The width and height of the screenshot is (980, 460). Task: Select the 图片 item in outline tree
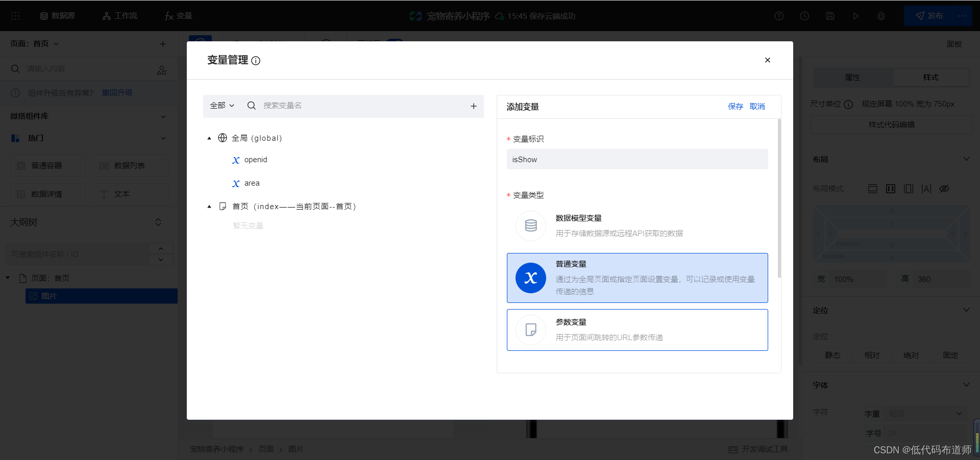102,296
